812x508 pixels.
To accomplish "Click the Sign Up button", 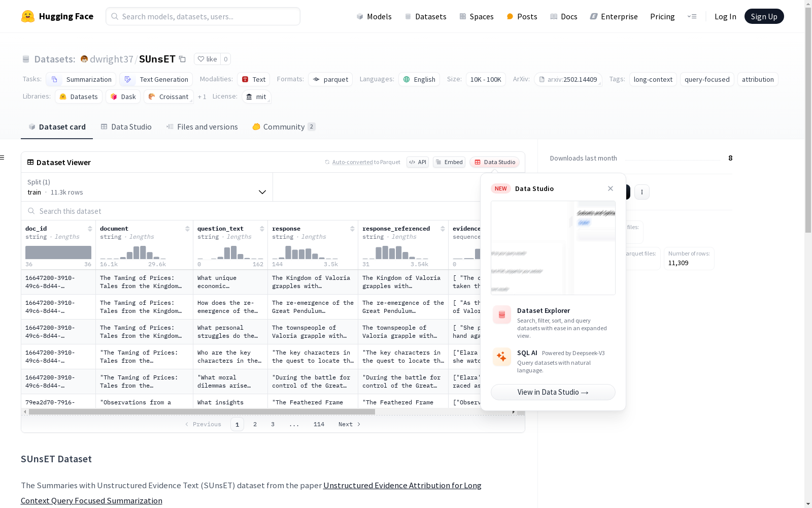I will tap(764, 16).
